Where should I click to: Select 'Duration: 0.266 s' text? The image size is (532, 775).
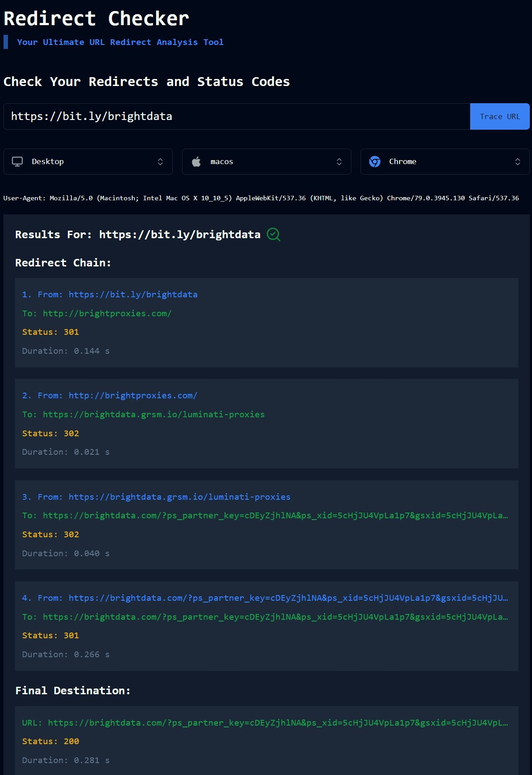coord(66,654)
